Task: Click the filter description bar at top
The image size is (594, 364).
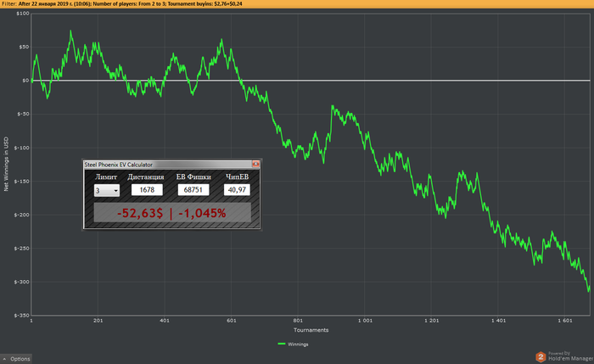Action: [x=297, y=3]
